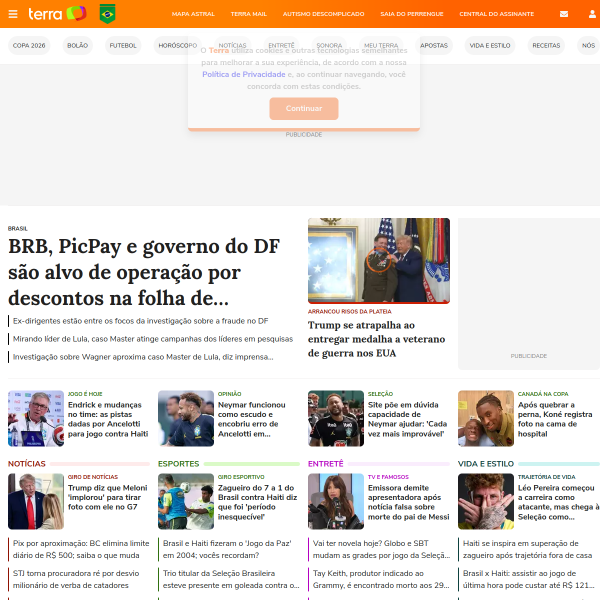Click the Ancelotti press conference thumbnail
This screenshot has width=600, height=600.
point(36,418)
